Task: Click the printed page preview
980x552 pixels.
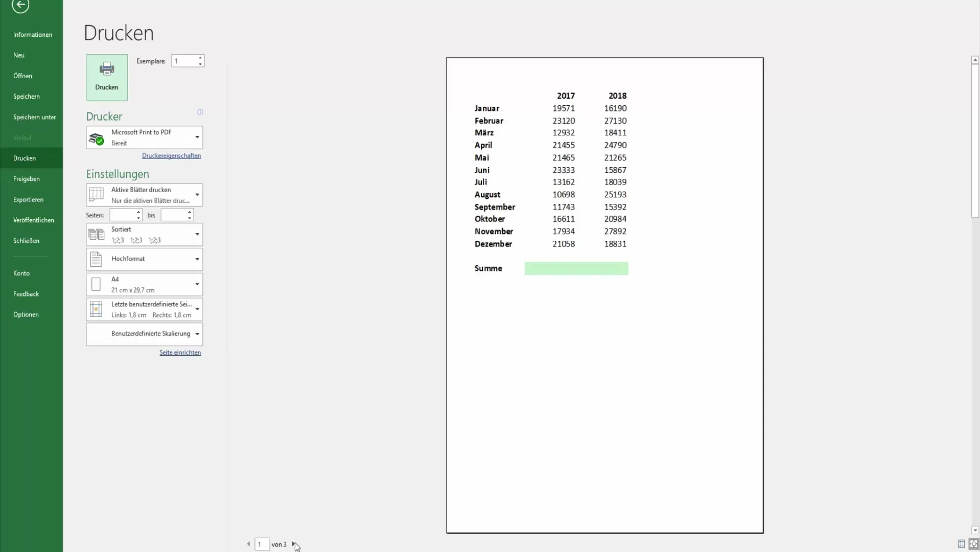Action: coord(605,295)
